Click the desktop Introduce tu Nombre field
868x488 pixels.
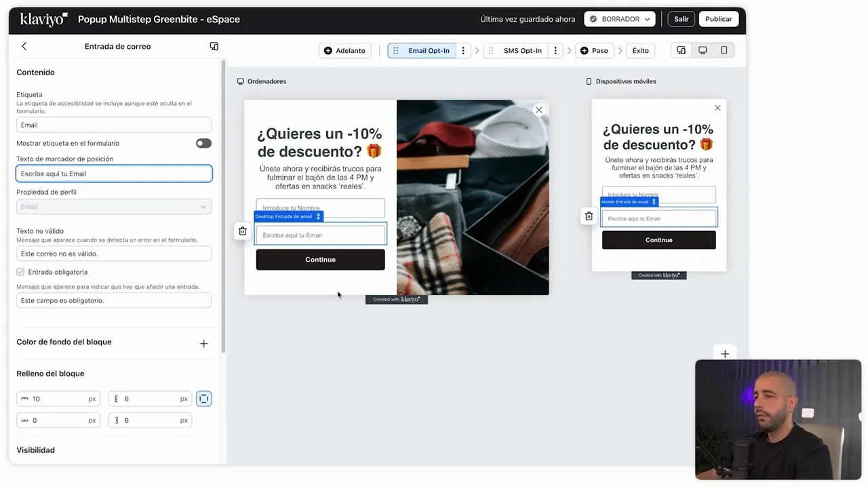[320, 207]
